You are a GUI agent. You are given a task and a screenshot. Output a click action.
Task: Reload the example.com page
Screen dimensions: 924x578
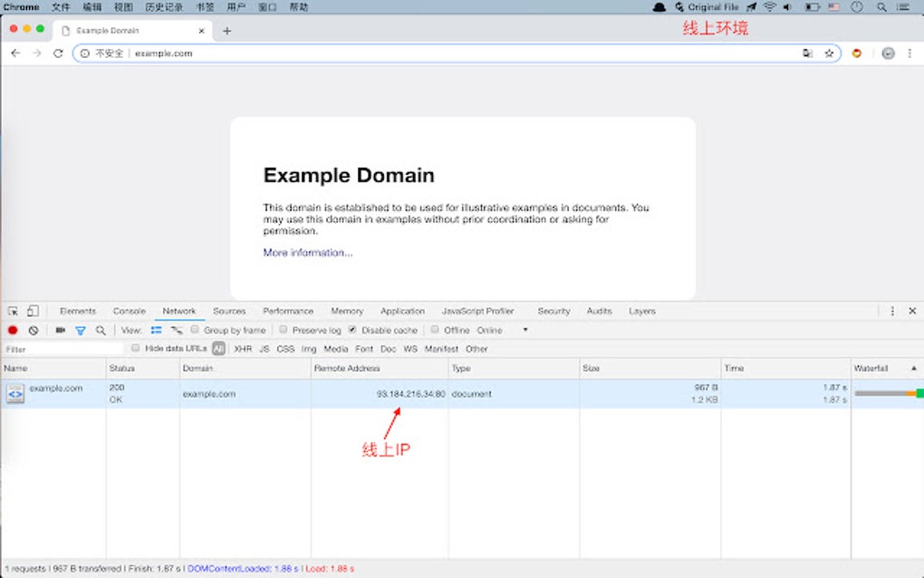coord(58,53)
